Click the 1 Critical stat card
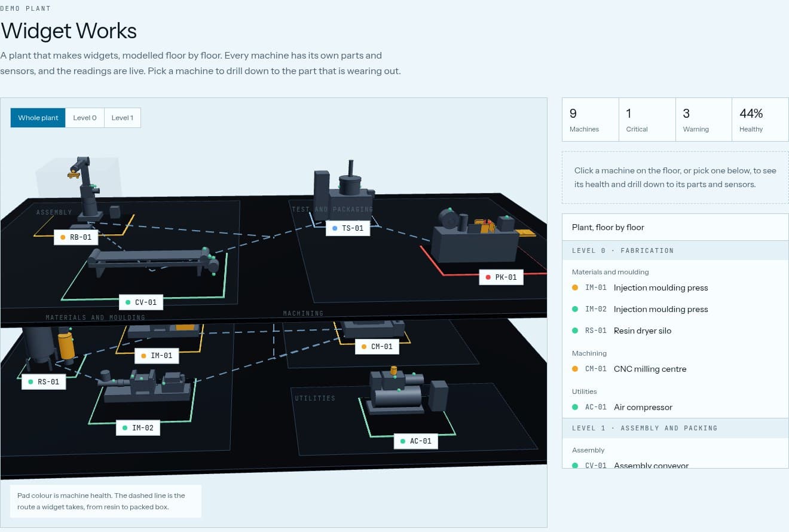Image resolution: width=789 pixels, height=532 pixels. point(647,120)
